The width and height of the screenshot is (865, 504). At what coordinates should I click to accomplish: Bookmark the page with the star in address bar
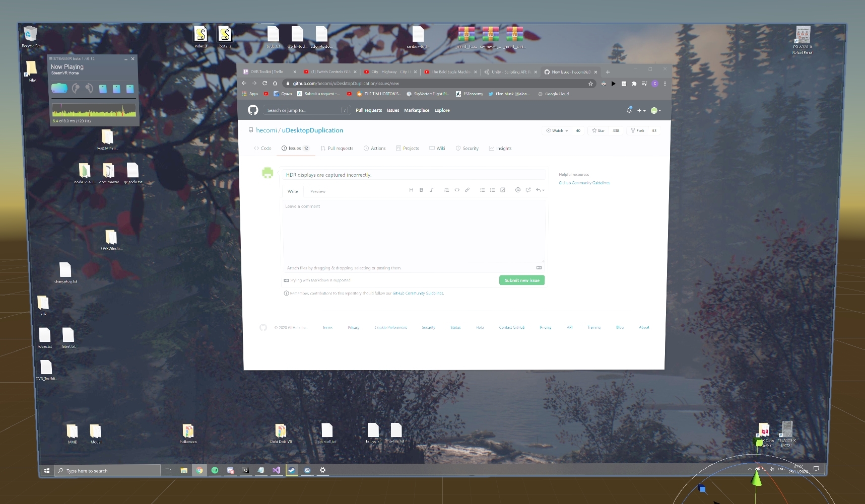tap(590, 84)
